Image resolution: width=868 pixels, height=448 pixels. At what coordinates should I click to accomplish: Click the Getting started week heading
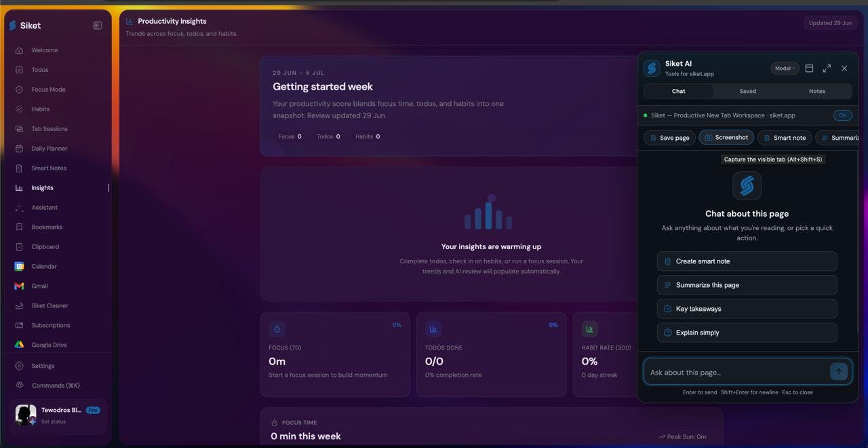[323, 87]
